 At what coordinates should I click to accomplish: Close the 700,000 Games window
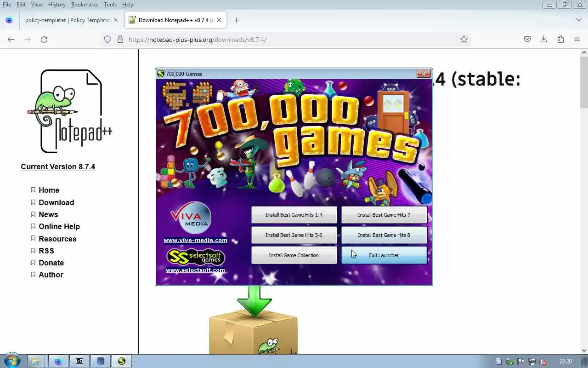[x=424, y=74]
